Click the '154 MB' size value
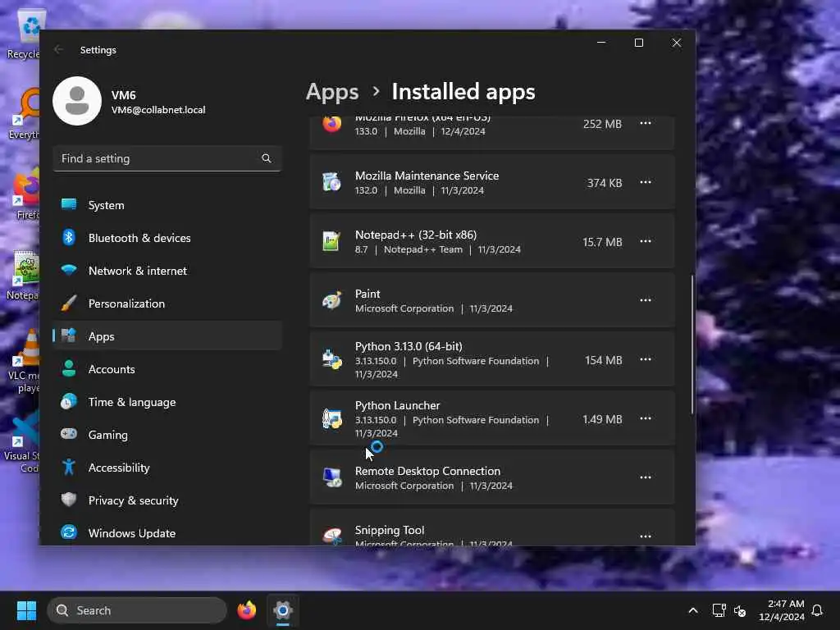The height and width of the screenshot is (630, 840). (603, 360)
